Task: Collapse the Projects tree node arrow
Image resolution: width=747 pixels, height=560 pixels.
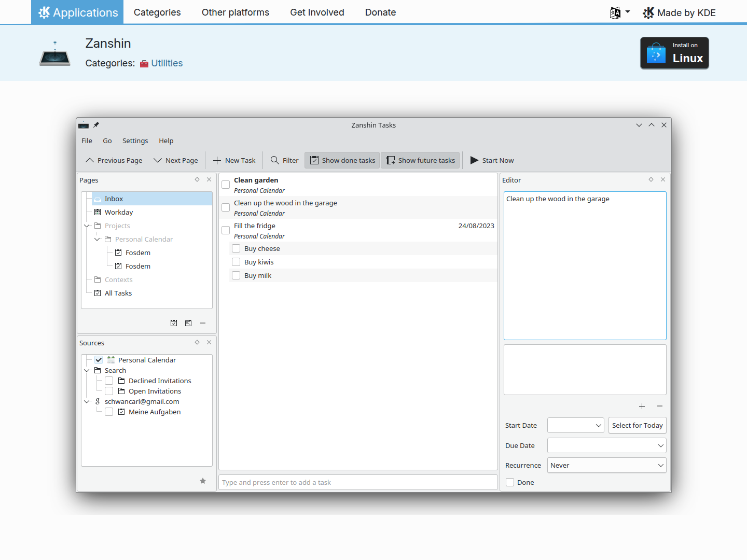Action: pyautogui.click(x=87, y=226)
